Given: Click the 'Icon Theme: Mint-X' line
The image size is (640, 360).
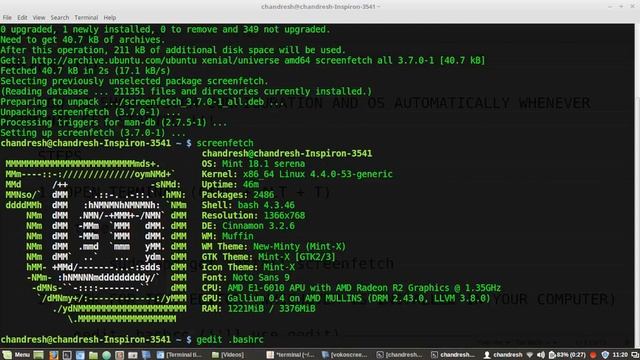Looking at the screenshot, I should (x=248, y=267).
